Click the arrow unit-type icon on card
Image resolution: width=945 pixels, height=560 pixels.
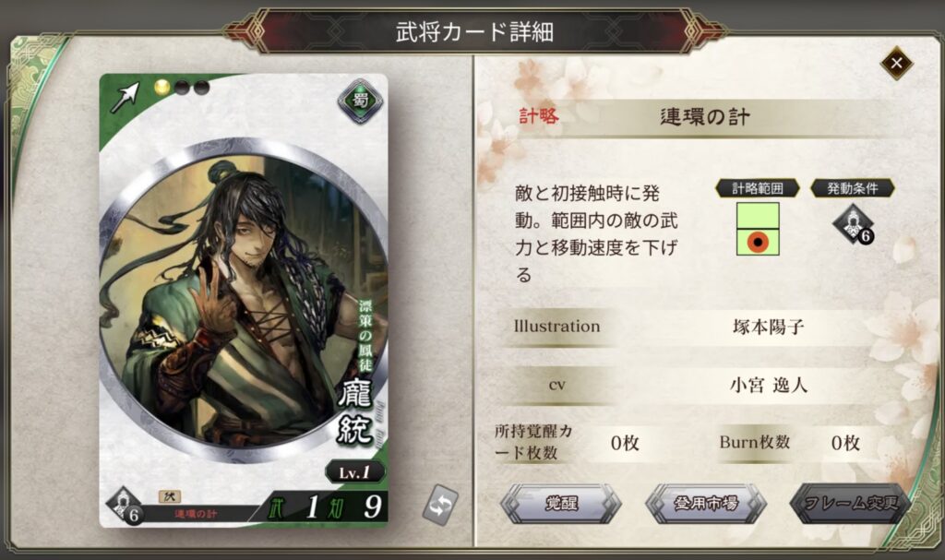tap(125, 98)
